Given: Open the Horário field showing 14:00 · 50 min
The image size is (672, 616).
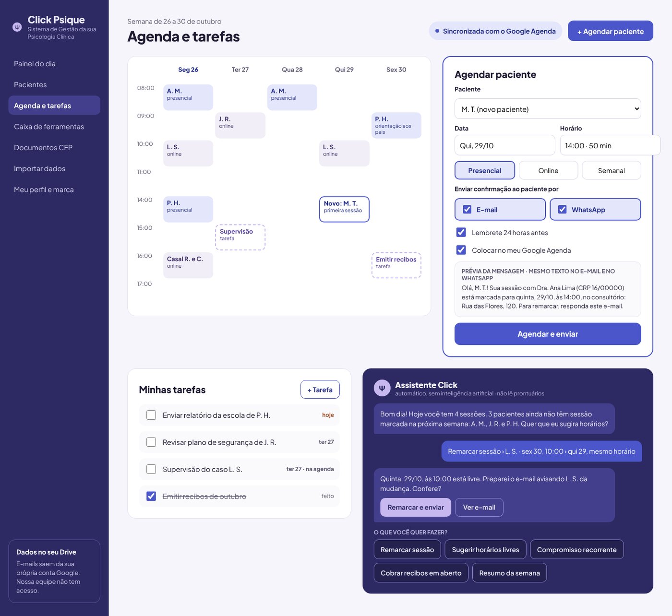Looking at the screenshot, I should tap(610, 145).
